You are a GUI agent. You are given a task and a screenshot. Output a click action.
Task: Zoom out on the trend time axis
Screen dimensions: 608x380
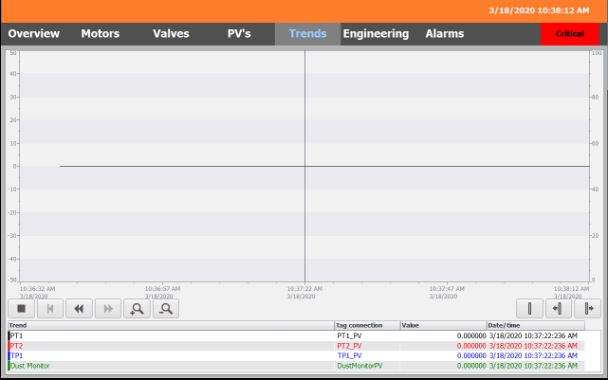click(x=166, y=309)
